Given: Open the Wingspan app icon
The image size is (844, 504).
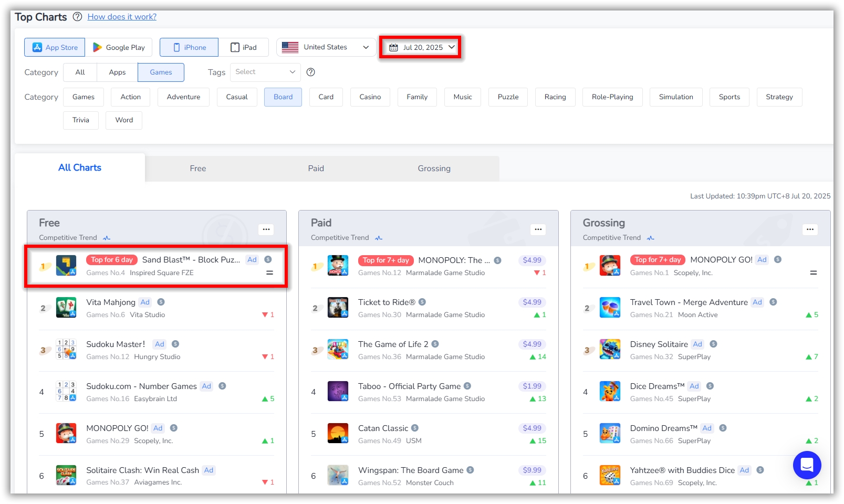Looking at the screenshot, I should (338, 476).
